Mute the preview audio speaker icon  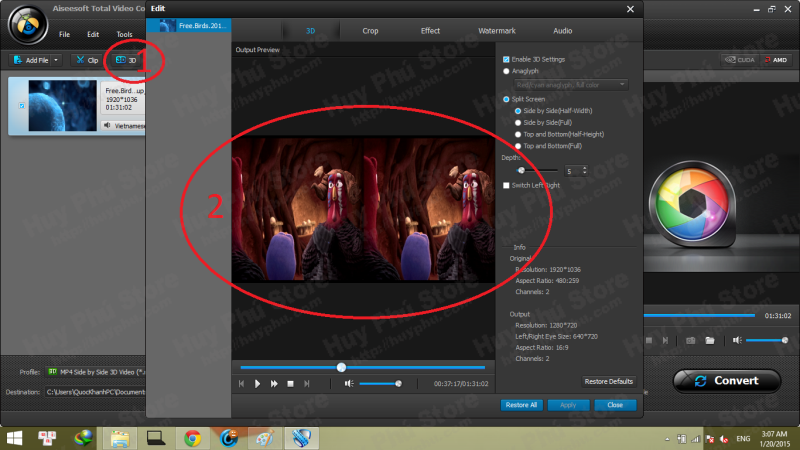[x=348, y=383]
